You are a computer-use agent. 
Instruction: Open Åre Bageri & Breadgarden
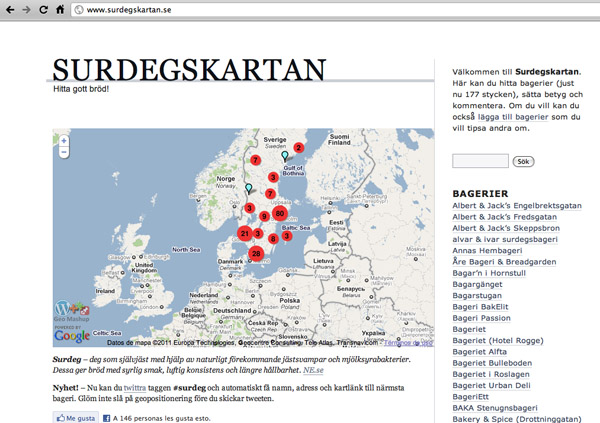504,261
